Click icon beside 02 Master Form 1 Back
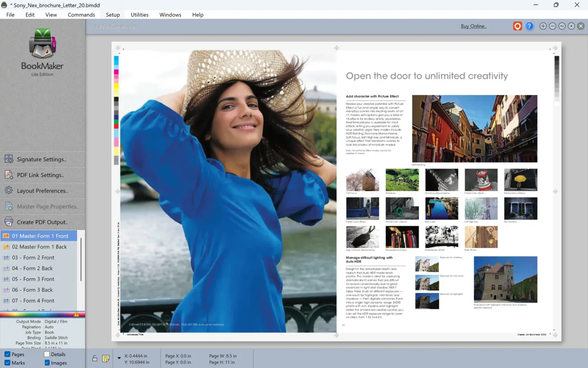 tap(6, 247)
